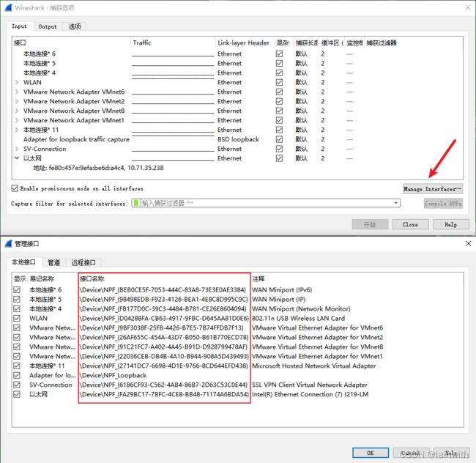
Task: Toggle promiscuous checkbox for 本地连接* 6 row
Action: click(x=279, y=53)
